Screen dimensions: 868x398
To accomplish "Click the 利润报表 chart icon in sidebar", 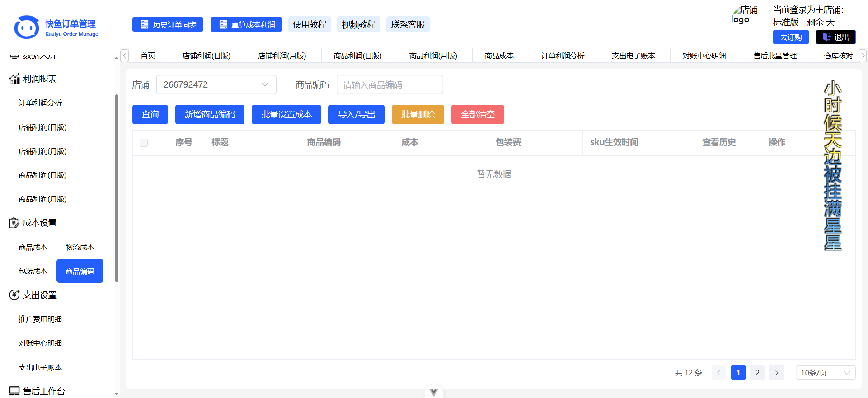I will [x=14, y=79].
